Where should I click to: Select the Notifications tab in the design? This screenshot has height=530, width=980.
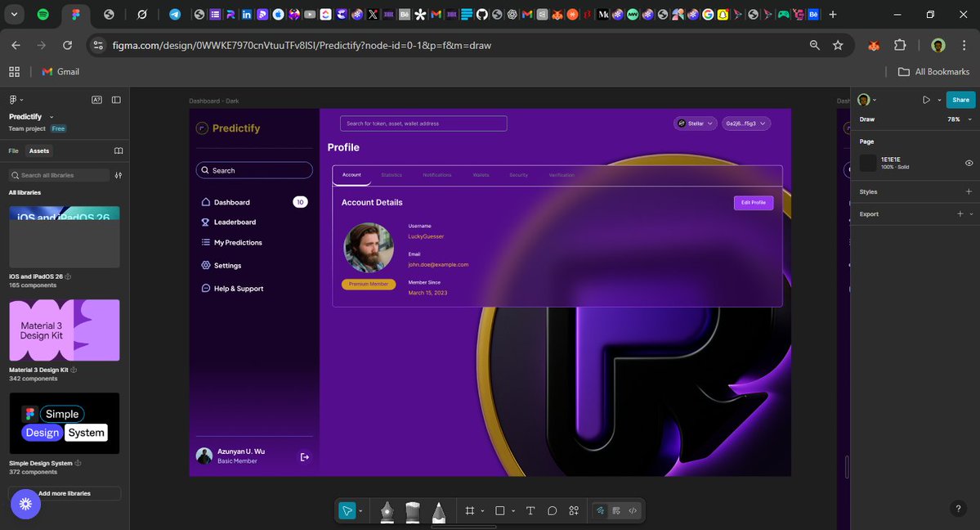pyautogui.click(x=437, y=175)
